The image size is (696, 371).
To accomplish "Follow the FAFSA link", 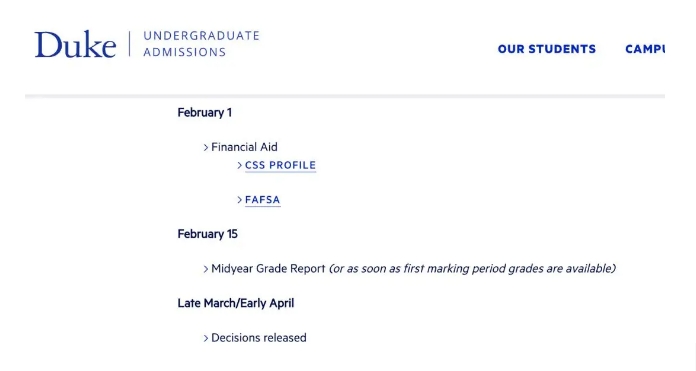I will coord(262,200).
